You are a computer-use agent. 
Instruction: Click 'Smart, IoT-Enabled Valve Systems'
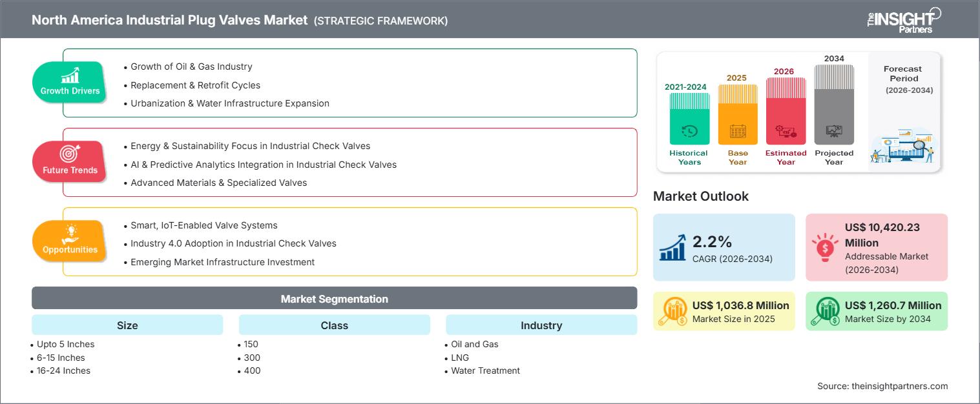[203, 225]
